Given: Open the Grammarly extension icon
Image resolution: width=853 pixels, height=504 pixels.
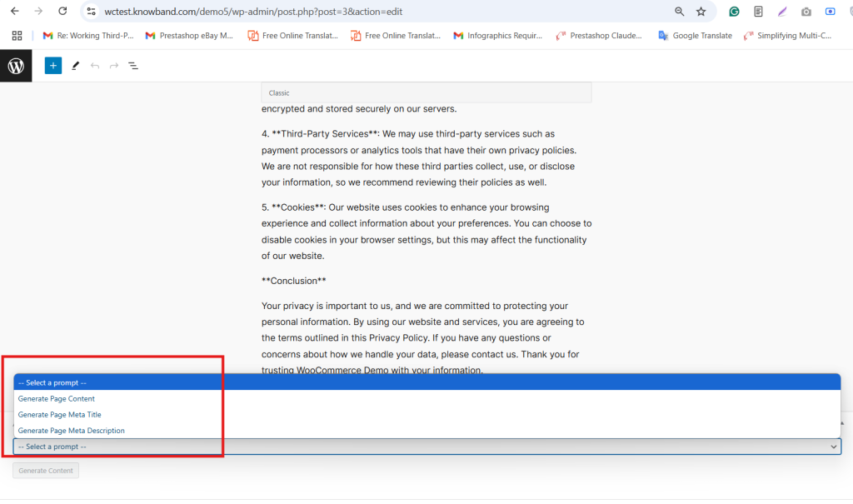Looking at the screenshot, I should coord(734,12).
